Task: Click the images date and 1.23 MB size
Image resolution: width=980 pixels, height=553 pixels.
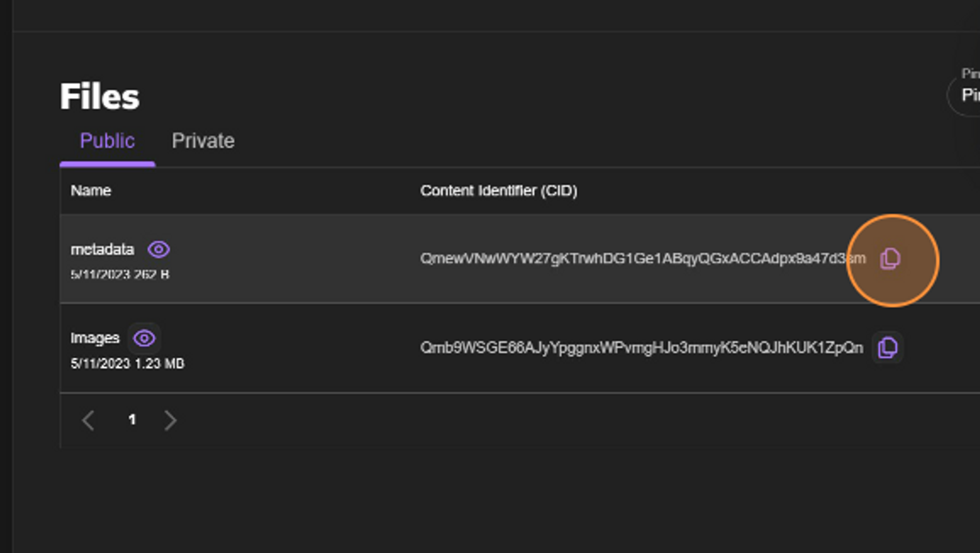Action: (127, 364)
